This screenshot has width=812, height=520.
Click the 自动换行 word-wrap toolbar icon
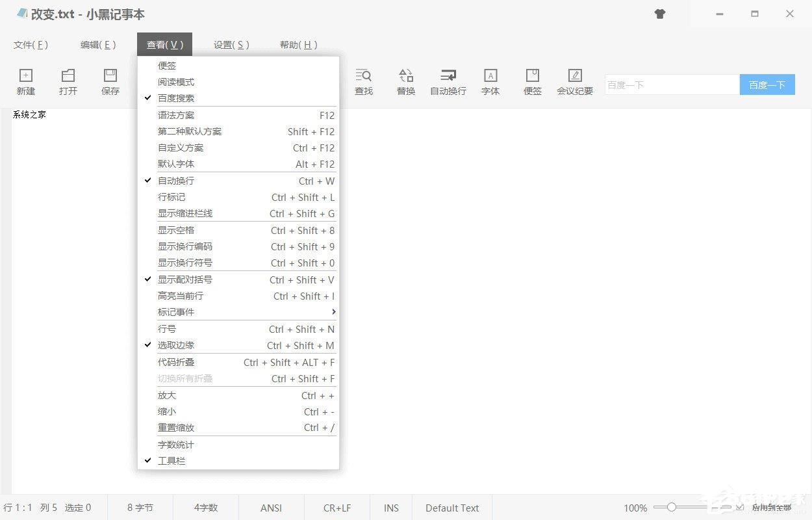pos(448,75)
